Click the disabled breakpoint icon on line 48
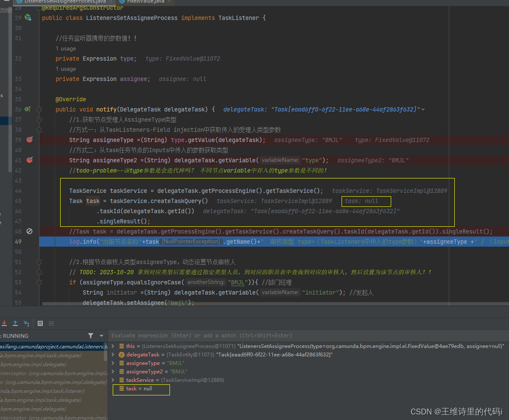509x420 pixels. 28,231
